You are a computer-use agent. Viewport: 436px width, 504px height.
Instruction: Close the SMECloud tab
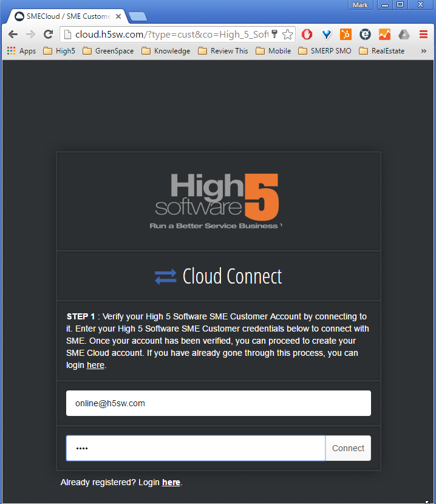click(x=118, y=16)
